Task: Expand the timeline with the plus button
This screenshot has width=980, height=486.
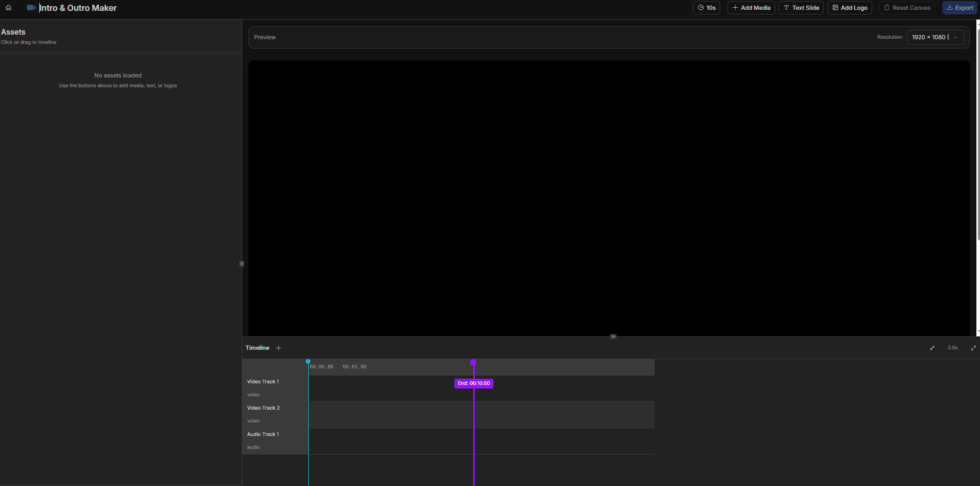Action: 279,348
